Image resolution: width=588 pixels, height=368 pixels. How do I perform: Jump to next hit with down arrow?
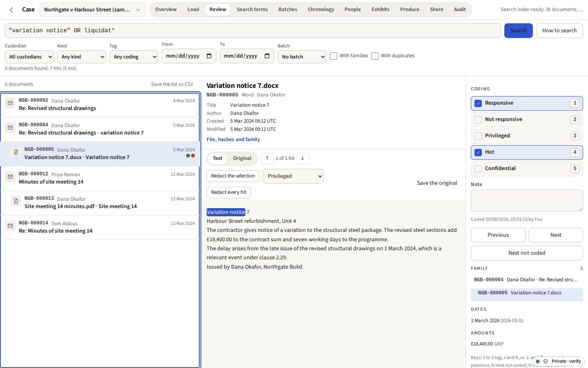[x=302, y=158]
